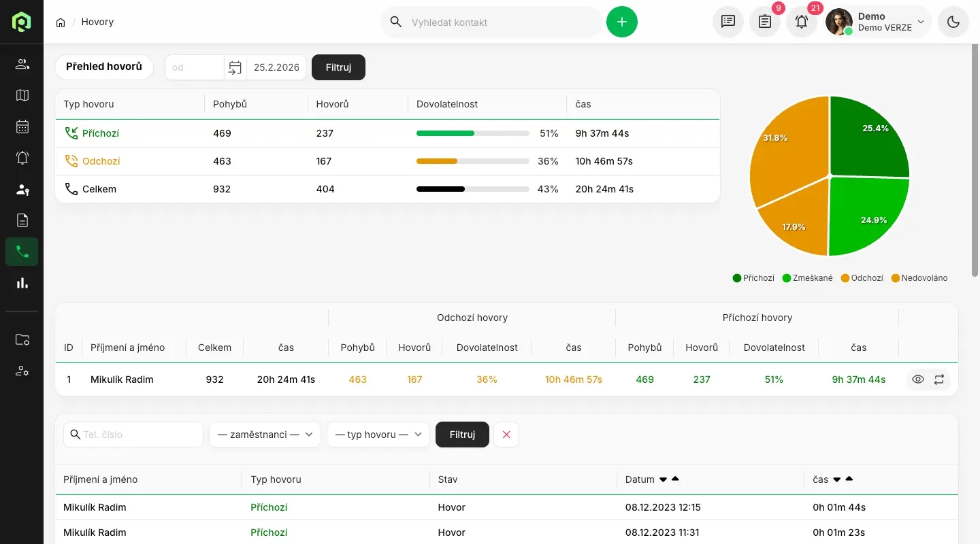Expand the typ hovoru dropdown
Screen dimensions: 980x544
[x=378, y=435]
